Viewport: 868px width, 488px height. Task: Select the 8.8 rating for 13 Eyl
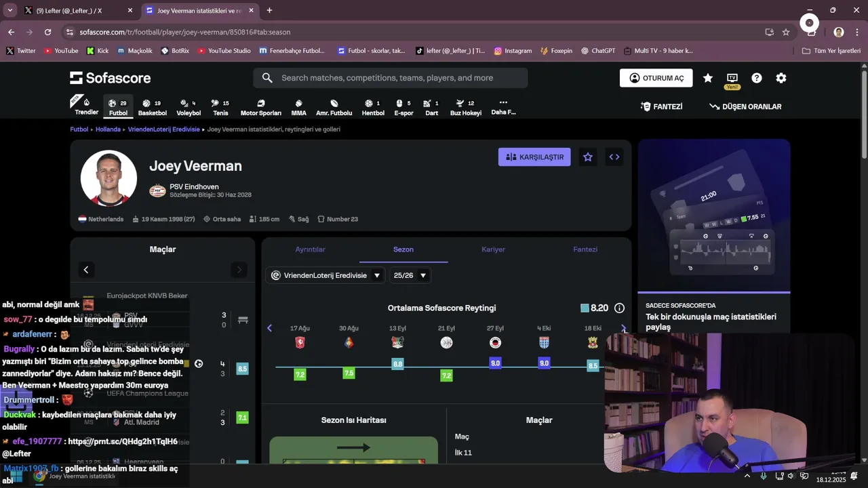397,364
